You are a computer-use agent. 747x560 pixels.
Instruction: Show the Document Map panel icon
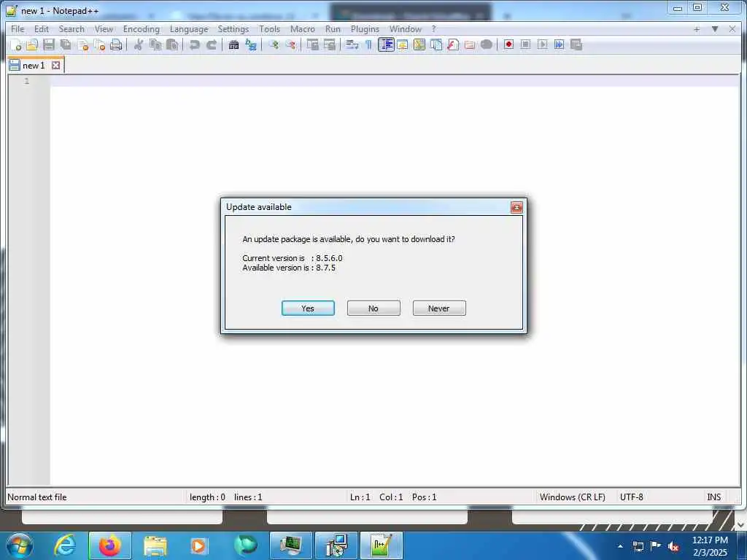[x=419, y=44]
